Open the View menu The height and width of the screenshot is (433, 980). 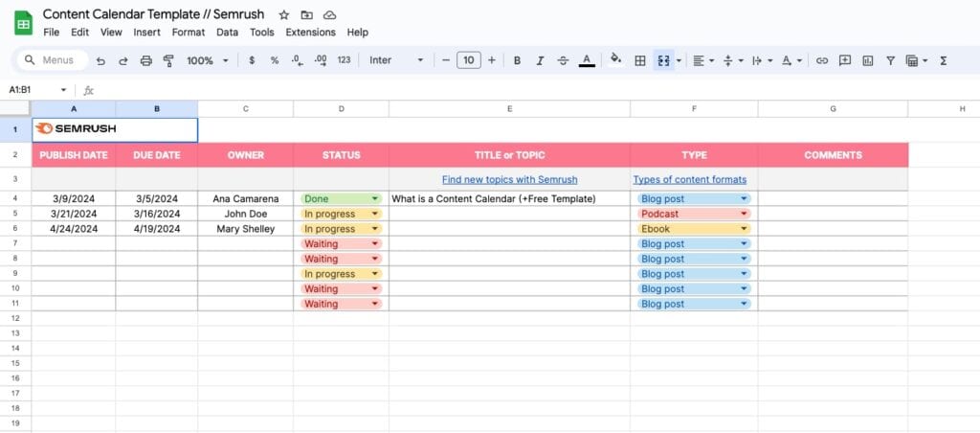(111, 33)
